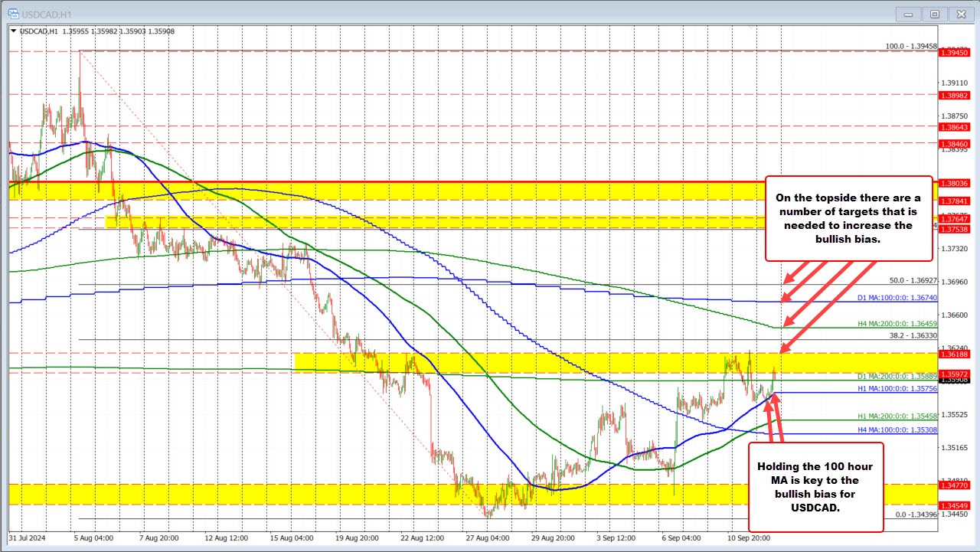Click the minimize window button
Image resolution: width=980 pixels, height=552 pixels.
pyautogui.click(x=907, y=13)
